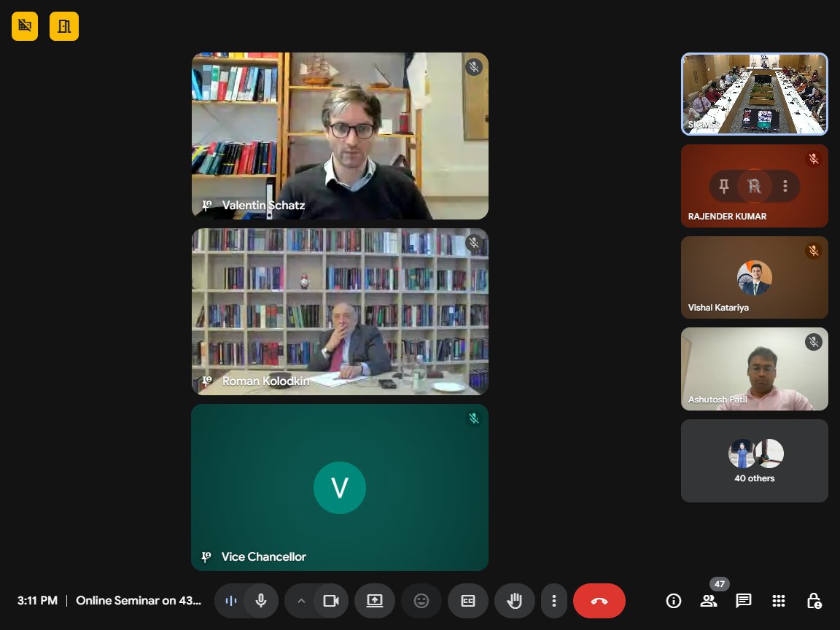The width and height of the screenshot is (840, 630).
Task: Select Ashutosh Patil's video tile
Action: (754, 368)
